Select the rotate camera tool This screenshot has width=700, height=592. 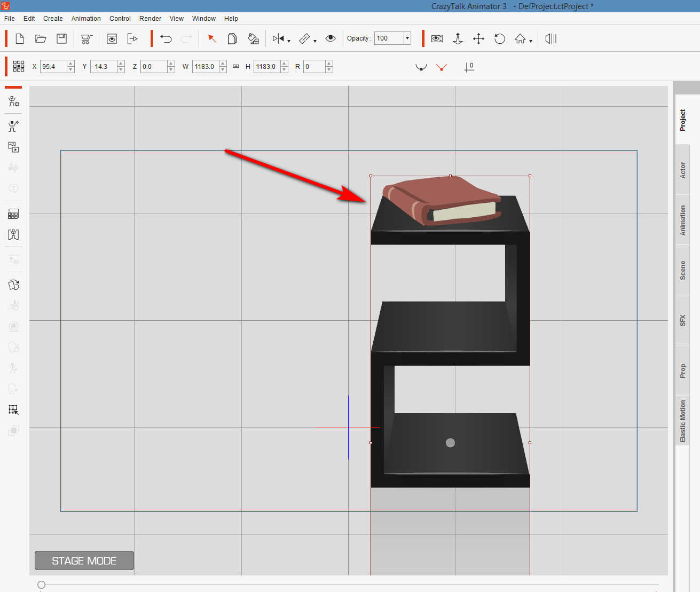500,38
